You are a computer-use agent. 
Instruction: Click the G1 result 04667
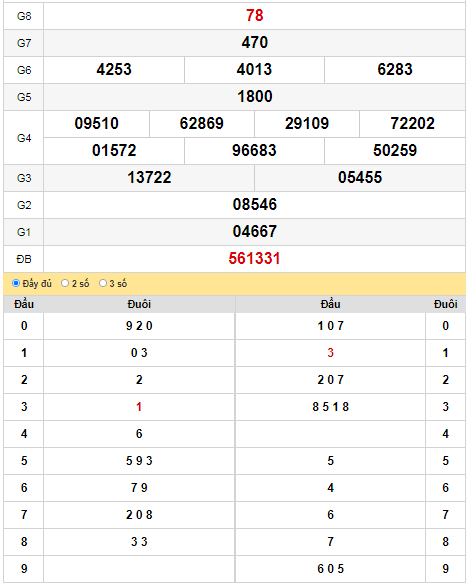(255, 231)
